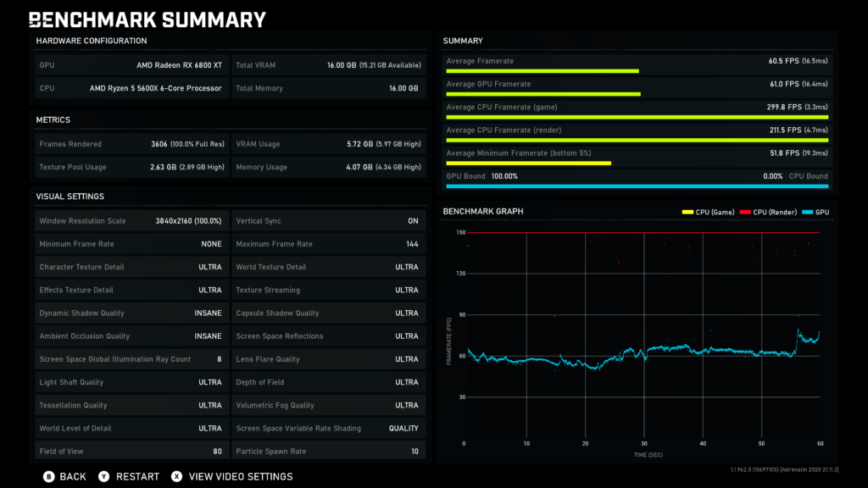Click the yellow CPU (Game) legend swatch

[687, 212]
